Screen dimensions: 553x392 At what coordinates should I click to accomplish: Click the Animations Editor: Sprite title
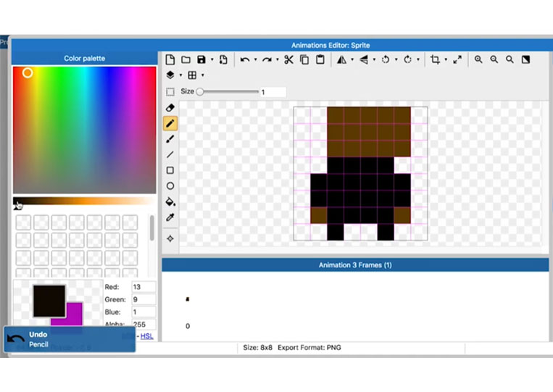point(330,45)
